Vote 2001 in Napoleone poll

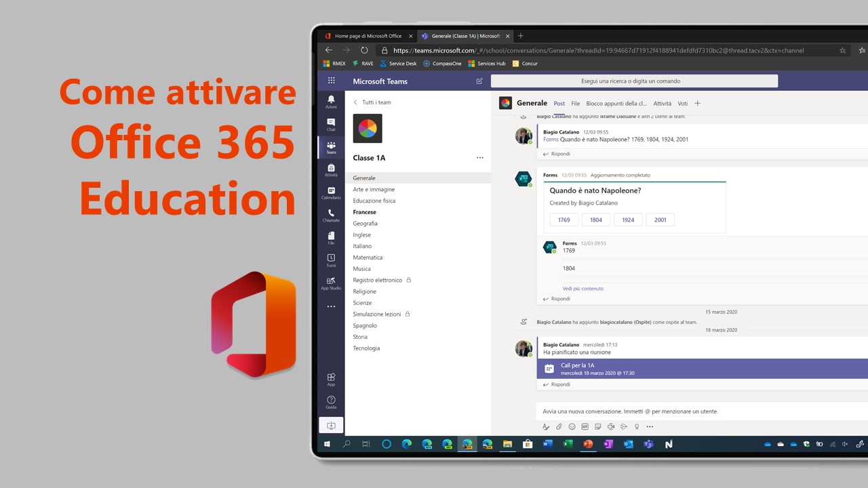tap(660, 220)
